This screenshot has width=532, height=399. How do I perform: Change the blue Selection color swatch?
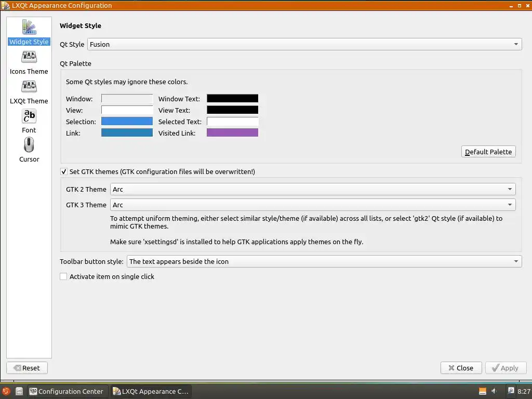[x=127, y=122]
